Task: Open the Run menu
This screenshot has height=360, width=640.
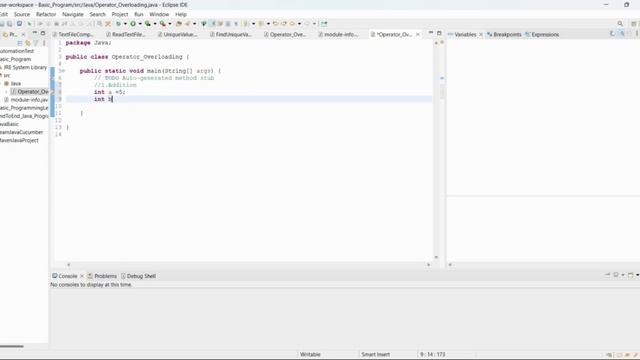Action: click(x=139, y=14)
